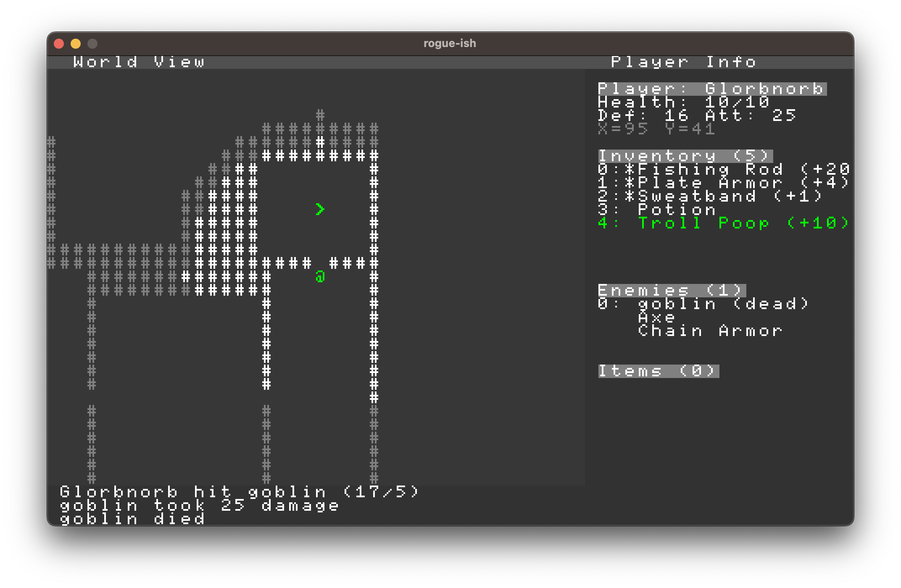Click the goblin's Chain Armor loot
The width and height of the screenshot is (901, 588).
tap(710, 331)
